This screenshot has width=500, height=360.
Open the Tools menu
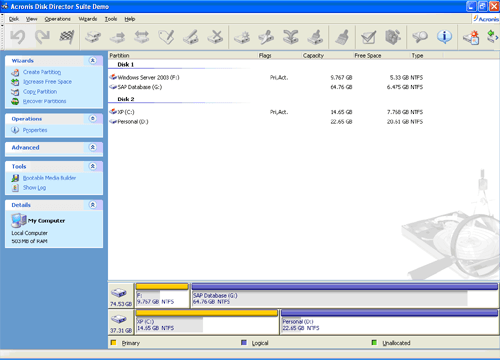point(111,19)
